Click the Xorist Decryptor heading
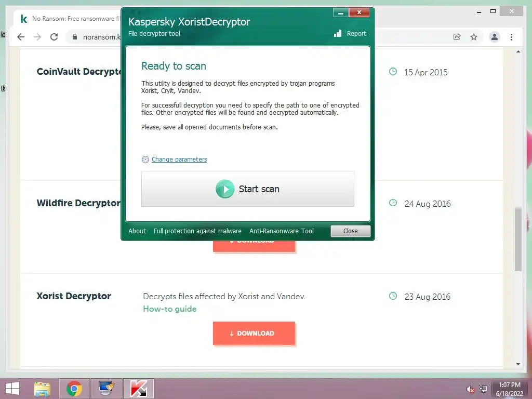The height and width of the screenshot is (399, 532). (x=74, y=296)
